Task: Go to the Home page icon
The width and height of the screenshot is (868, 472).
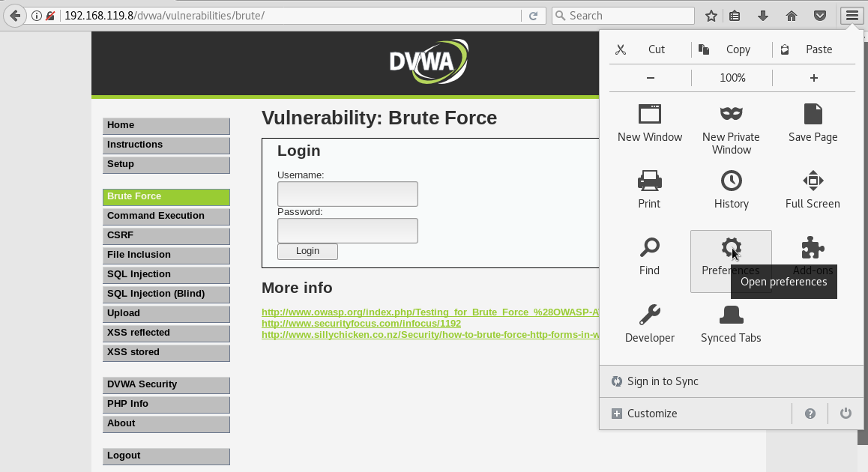Action: pyautogui.click(x=792, y=16)
